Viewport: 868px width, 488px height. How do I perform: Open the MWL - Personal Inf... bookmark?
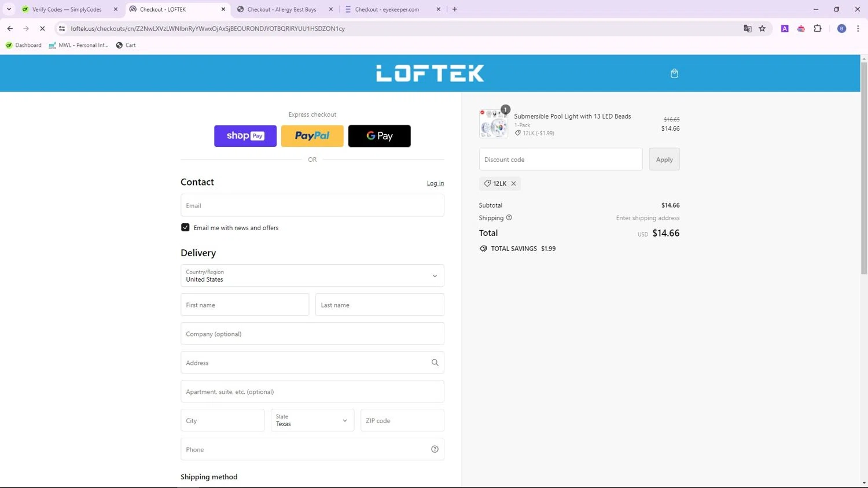[x=79, y=45]
